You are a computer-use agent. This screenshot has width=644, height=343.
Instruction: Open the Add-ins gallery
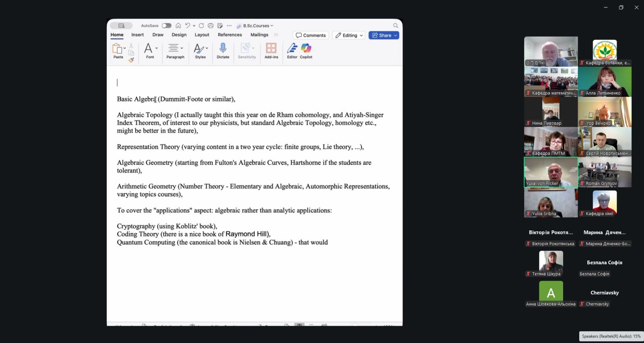tap(271, 49)
